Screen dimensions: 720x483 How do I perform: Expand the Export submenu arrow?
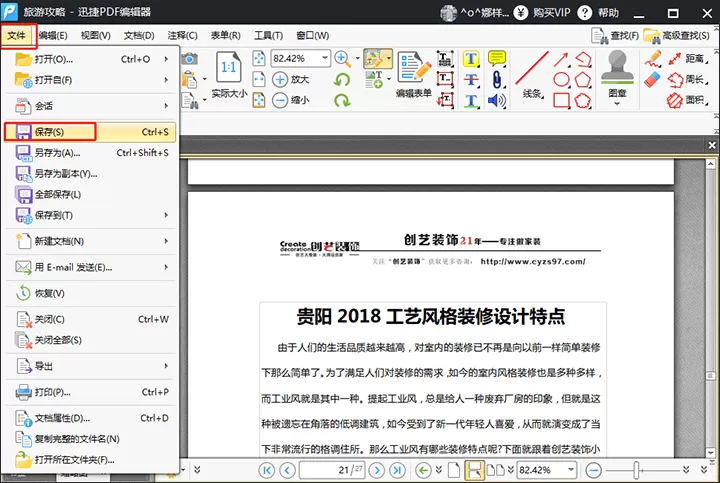(166, 366)
